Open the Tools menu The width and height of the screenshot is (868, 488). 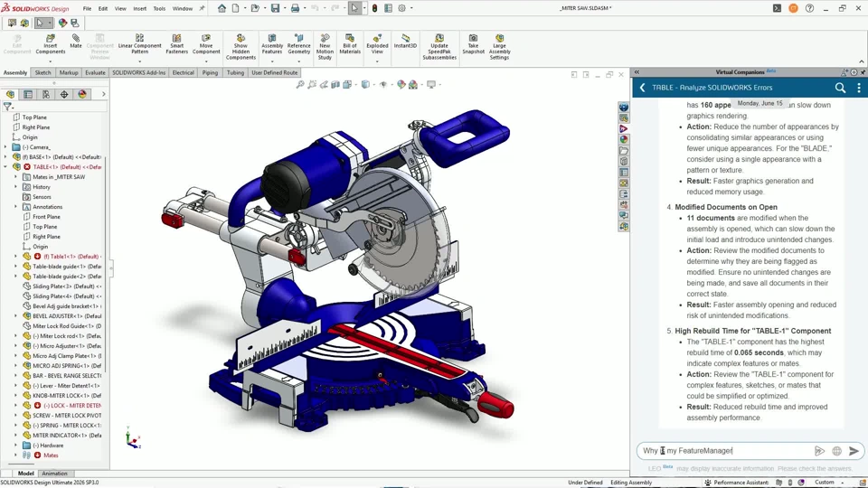point(159,8)
